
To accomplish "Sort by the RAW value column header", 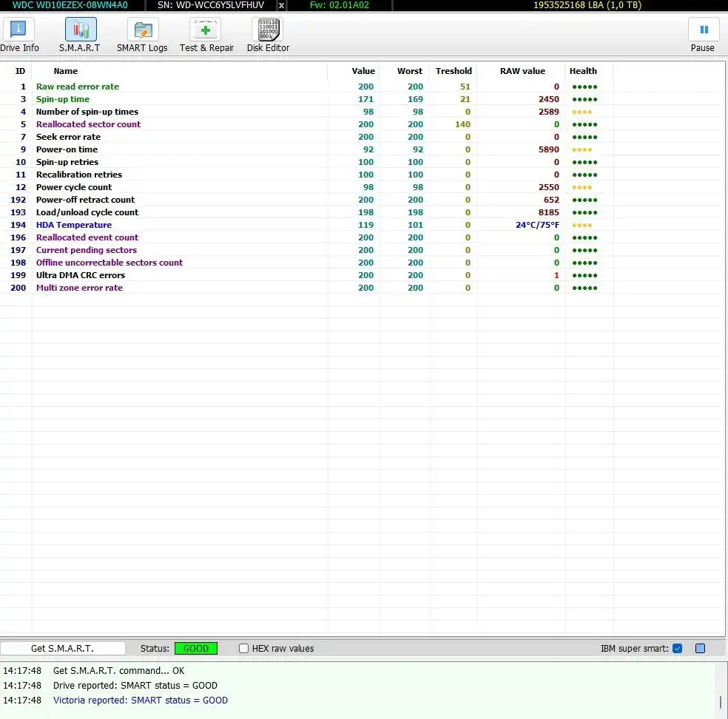I will 522,71.
